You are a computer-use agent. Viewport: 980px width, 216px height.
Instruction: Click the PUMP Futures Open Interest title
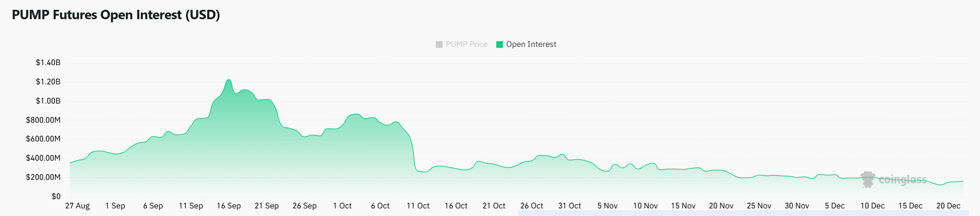116,15
